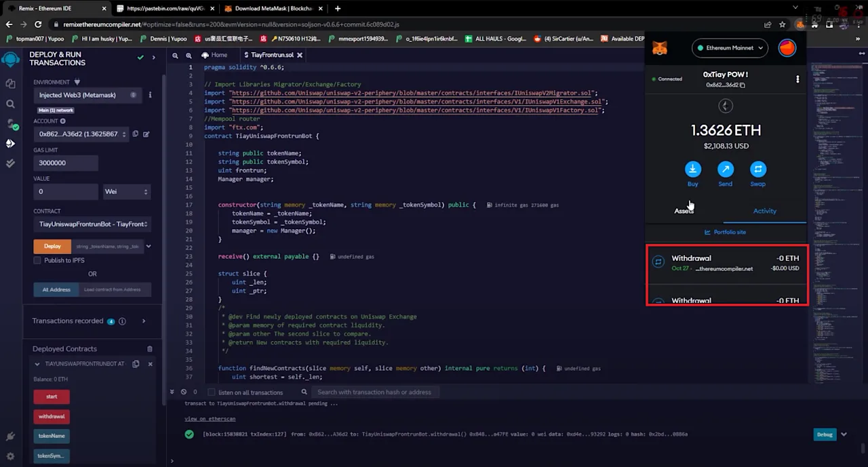Open the static analysis double-check sidebar icon
This screenshot has height=467, width=868.
[x=10, y=163]
